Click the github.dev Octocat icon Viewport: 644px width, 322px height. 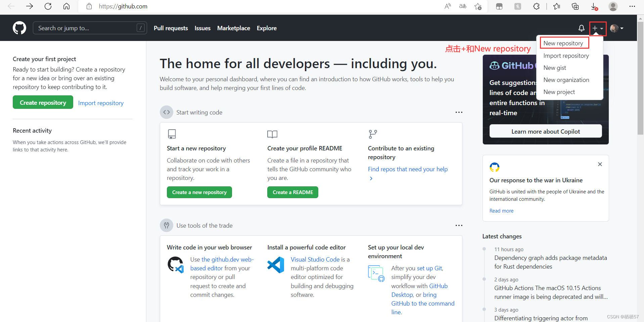tap(176, 265)
